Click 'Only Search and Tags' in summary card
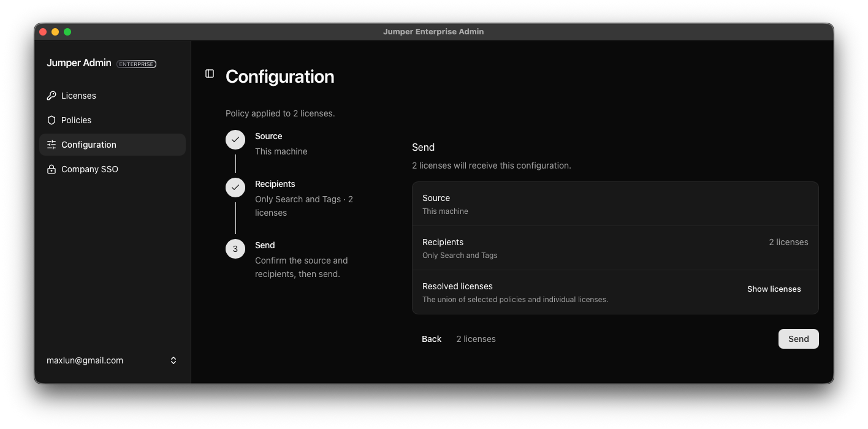 pos(460,256)
